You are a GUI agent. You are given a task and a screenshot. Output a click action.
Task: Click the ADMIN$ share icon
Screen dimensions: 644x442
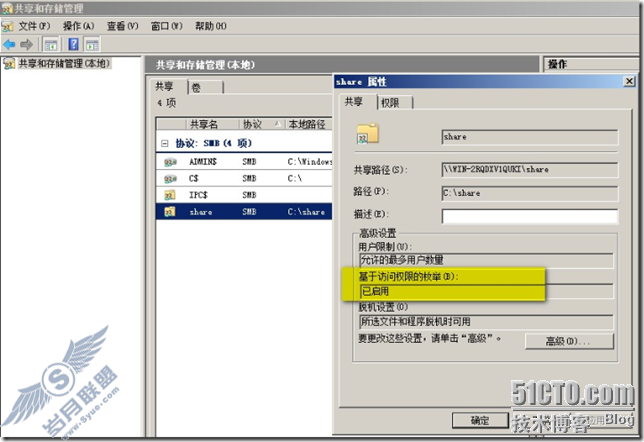pyautogui.click(x=170, y=162)
